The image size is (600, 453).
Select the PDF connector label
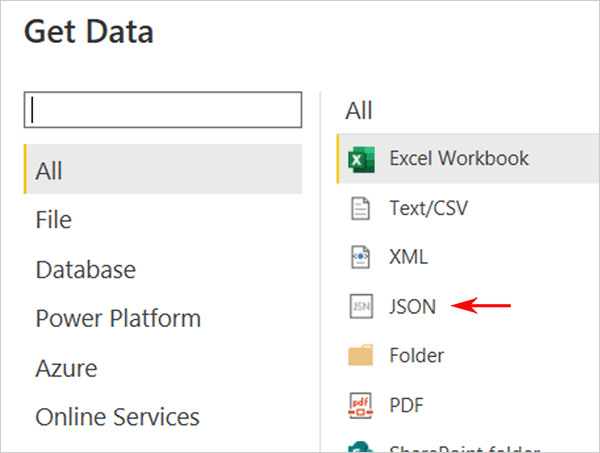click(406, 404)
